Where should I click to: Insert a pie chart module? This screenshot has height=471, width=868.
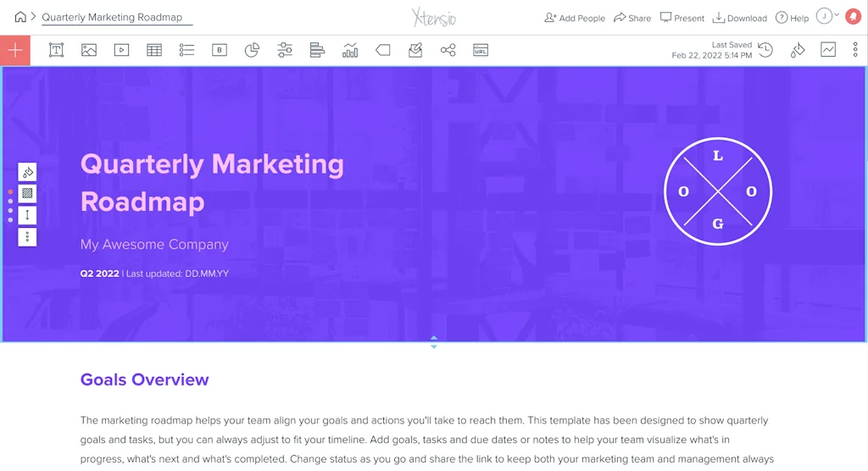click(252, 51)
